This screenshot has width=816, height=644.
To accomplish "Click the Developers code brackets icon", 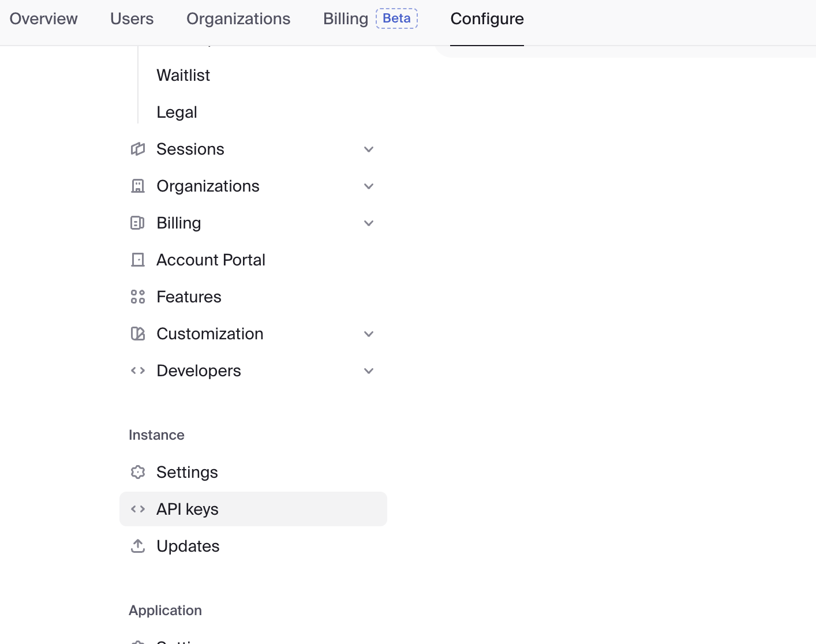I will (138, 370).
